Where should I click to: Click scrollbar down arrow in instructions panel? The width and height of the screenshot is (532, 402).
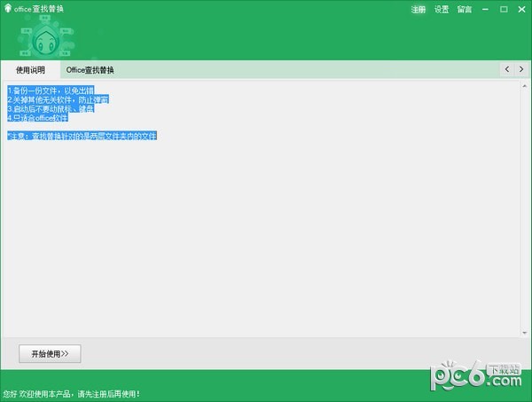525,333
